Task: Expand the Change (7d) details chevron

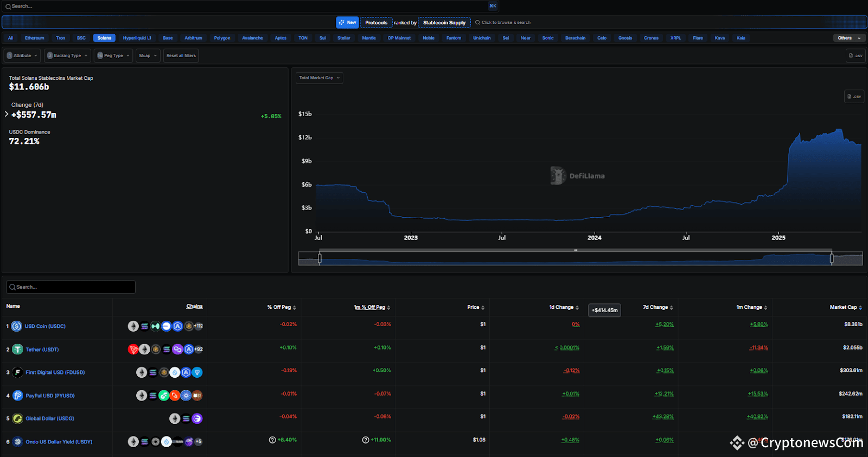Action: pyautogui.click(x=7, y=115)
